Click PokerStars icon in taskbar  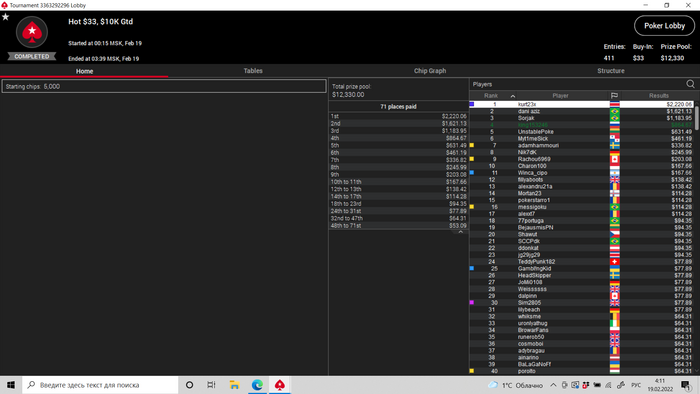point(279,385)
